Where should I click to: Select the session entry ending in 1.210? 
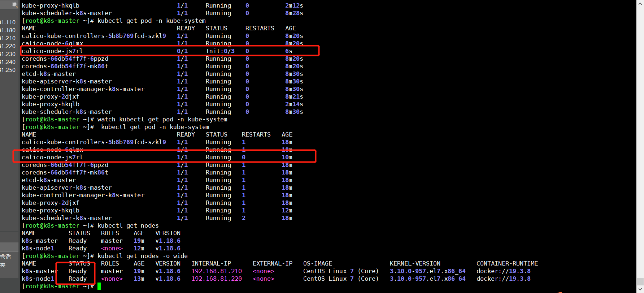tap(8, 38)
